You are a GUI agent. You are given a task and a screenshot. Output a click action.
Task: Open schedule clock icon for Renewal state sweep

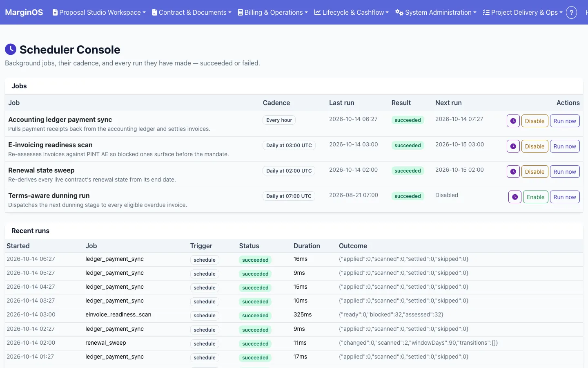[513, 172]
